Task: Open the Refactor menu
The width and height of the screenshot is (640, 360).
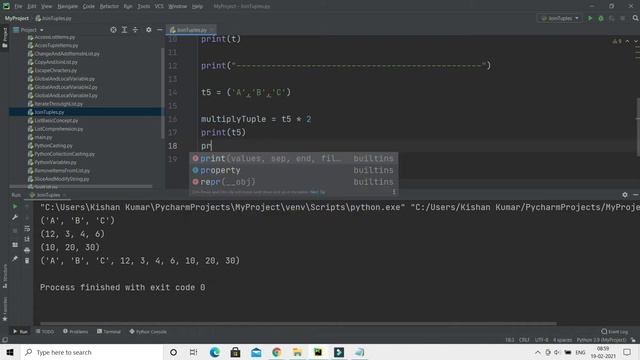Action: point(109,7)
